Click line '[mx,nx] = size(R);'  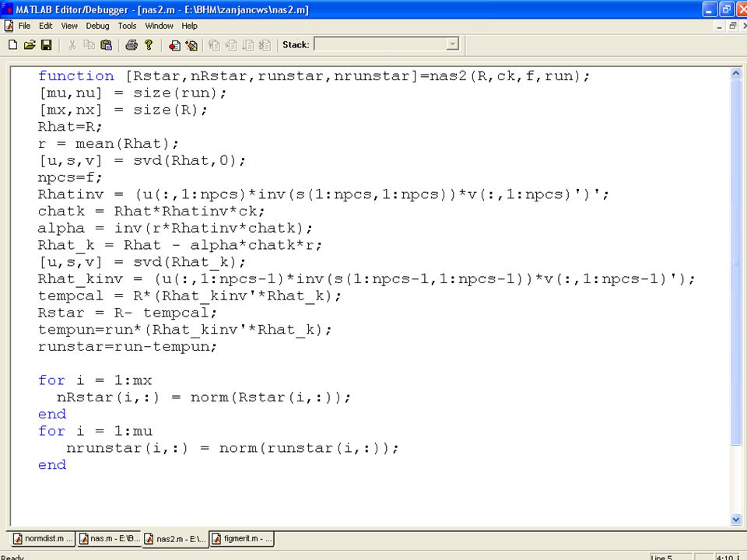coord(123,110)
